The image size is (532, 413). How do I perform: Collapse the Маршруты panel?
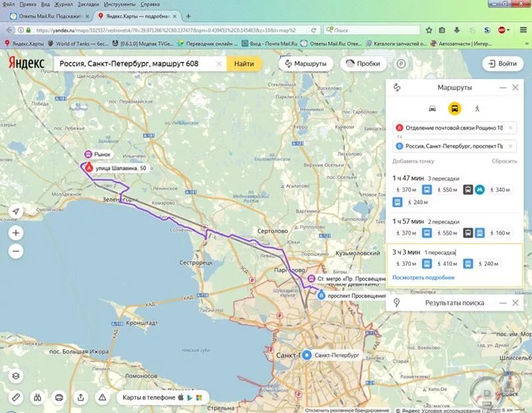point(503,88)
